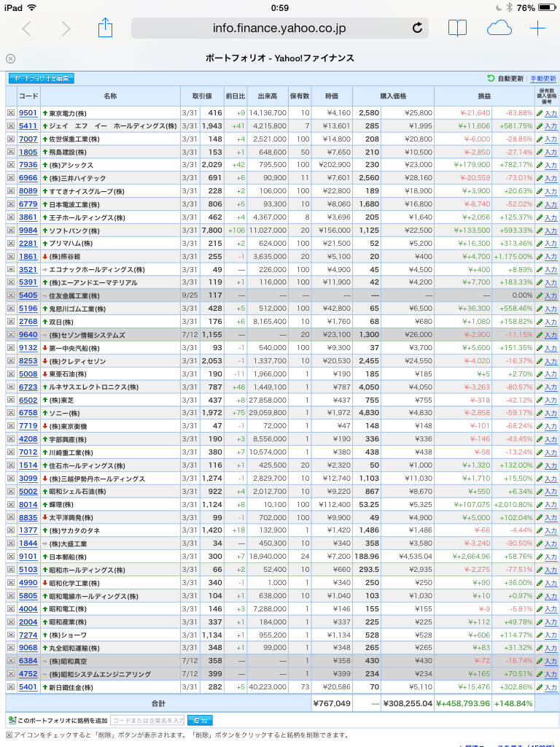Click pencil edit icon for 蝶理 row

540,505
